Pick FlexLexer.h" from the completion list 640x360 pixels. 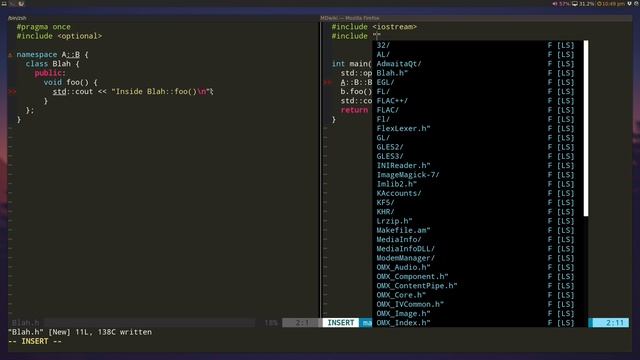478,129
